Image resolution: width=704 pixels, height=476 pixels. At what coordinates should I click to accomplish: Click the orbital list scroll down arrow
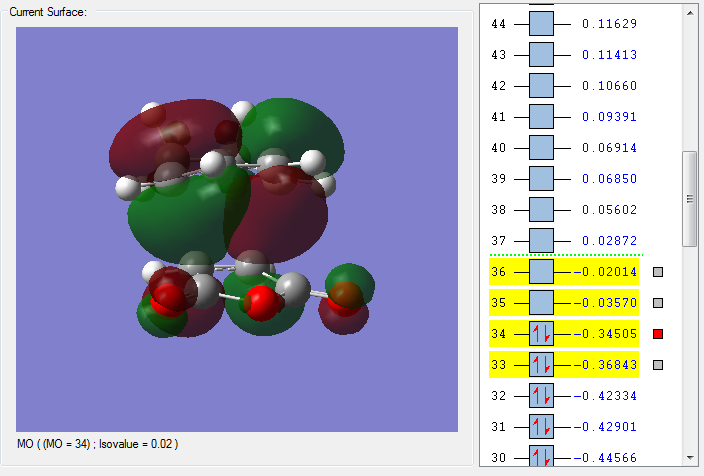tap(690, 458)
